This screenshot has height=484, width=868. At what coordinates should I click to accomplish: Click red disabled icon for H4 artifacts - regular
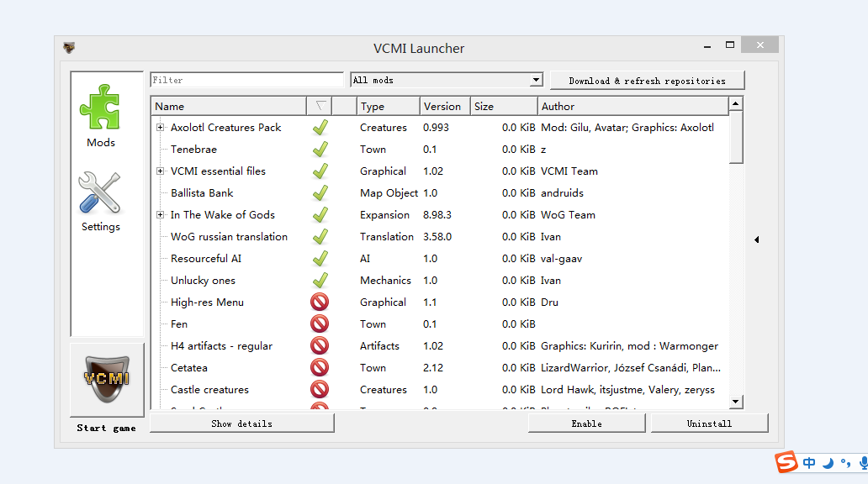pyautogui.click(x=320, y=345)
